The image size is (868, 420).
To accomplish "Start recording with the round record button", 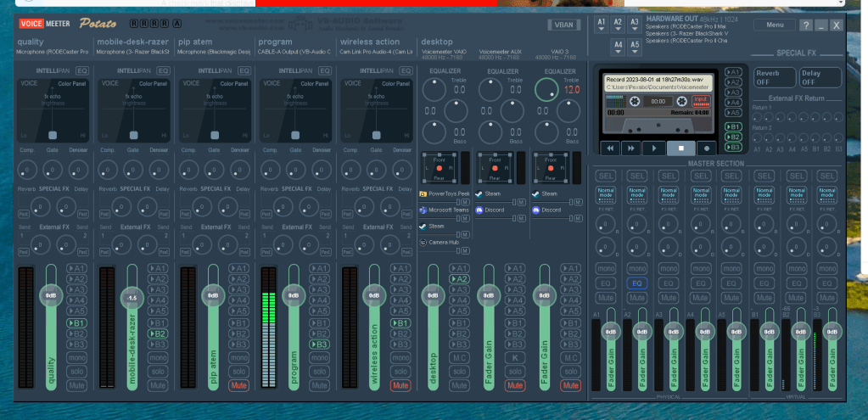I will coord(707,148).
